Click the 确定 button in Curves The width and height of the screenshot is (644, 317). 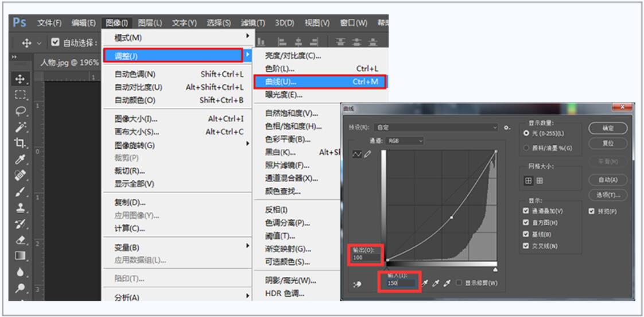click(608, 128)
